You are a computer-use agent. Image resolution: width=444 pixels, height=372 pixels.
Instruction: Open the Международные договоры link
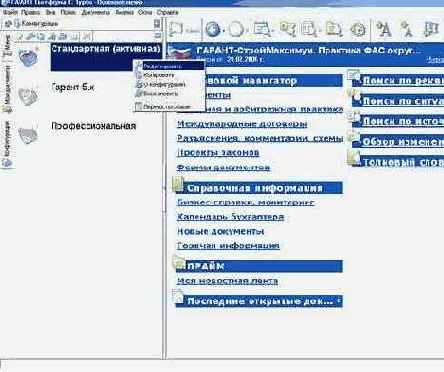point(242,124)
